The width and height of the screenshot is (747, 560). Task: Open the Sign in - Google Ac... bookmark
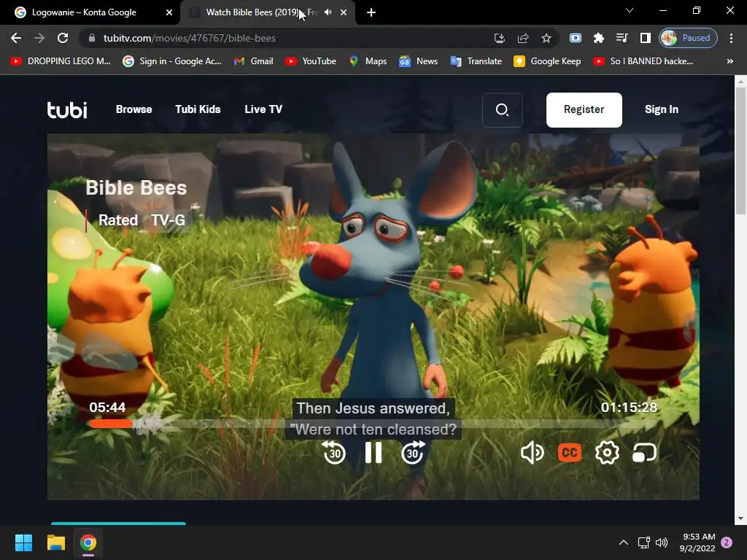(172, 61)
